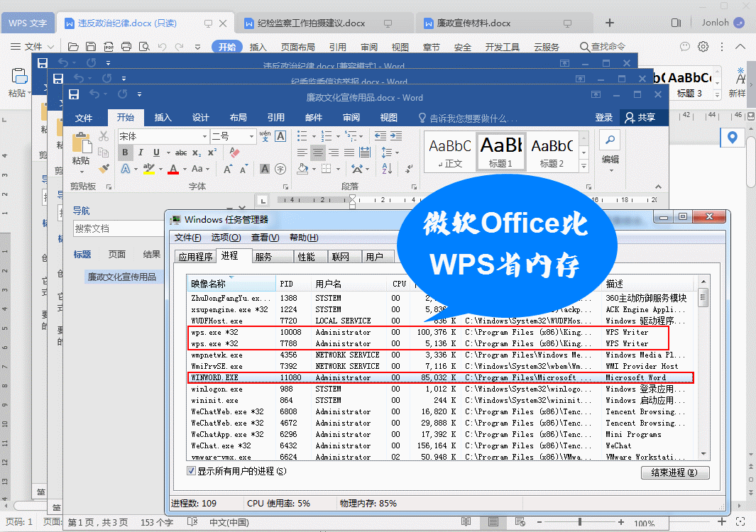This screenshot has width=756, height=532.
Task: Switch to Word 设计 ribbon tab
Action: point(201,118)
